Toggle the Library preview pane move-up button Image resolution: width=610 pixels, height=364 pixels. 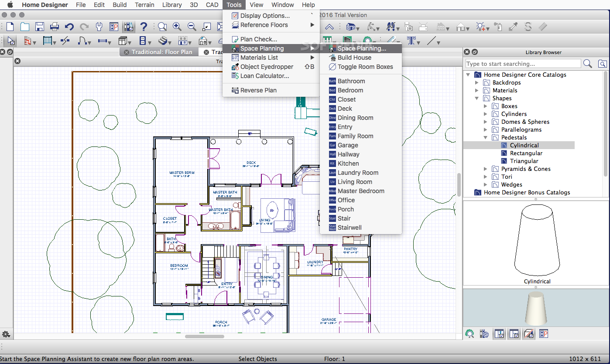click(499, 334)
